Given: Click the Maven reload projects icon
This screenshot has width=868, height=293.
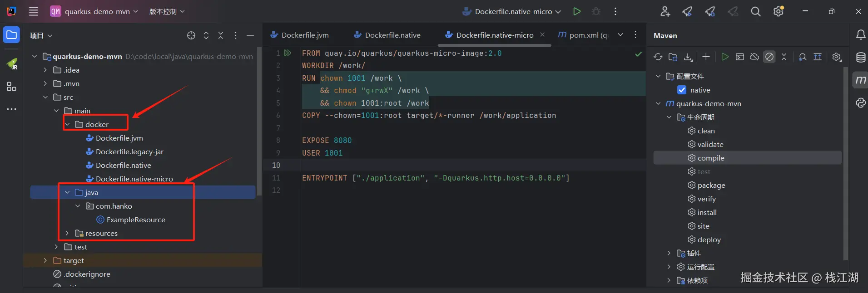Looking at the screenshot, I should [658, 57].
